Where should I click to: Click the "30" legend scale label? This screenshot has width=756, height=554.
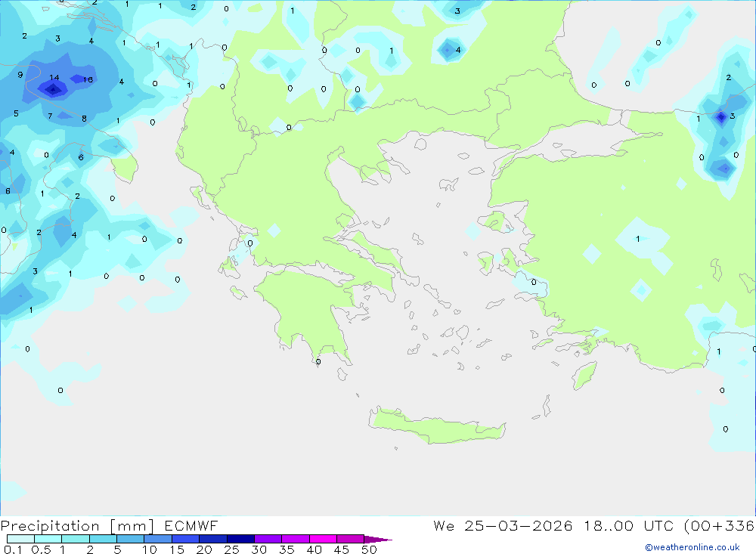259,549
